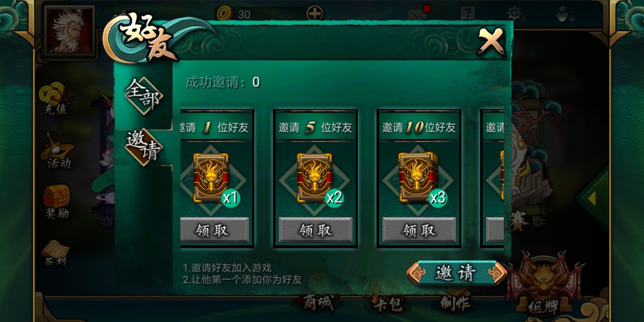The image size is (644, 322).
Task: Tap the plus icon to add coins
Action: pyautogui.click(x=315, y=14)
